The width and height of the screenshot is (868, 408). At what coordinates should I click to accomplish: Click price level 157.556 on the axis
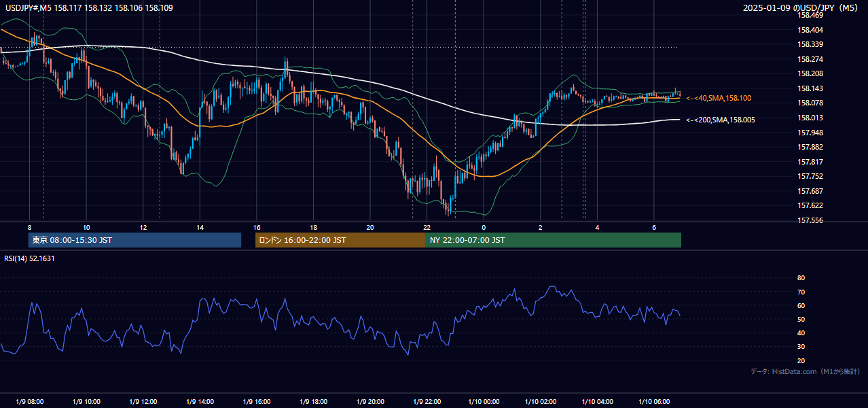(x=810, y=220)
